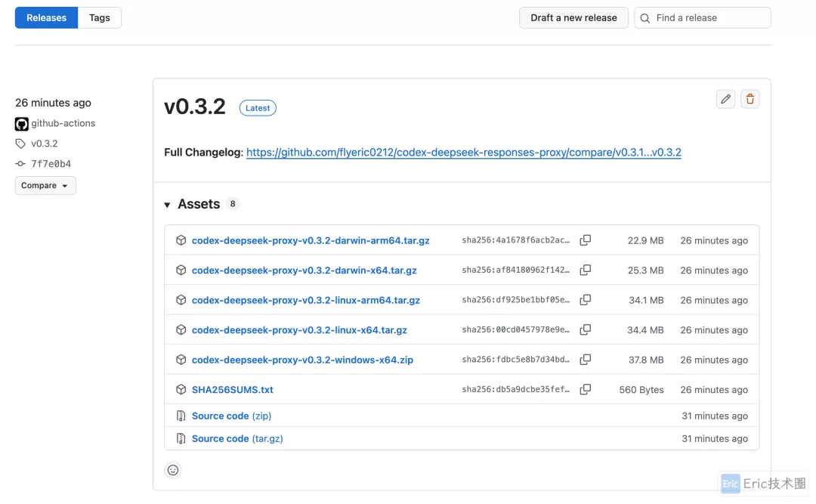Click the tag icon next to v0.3.2
816x504 pixels.
coord(20,143)
